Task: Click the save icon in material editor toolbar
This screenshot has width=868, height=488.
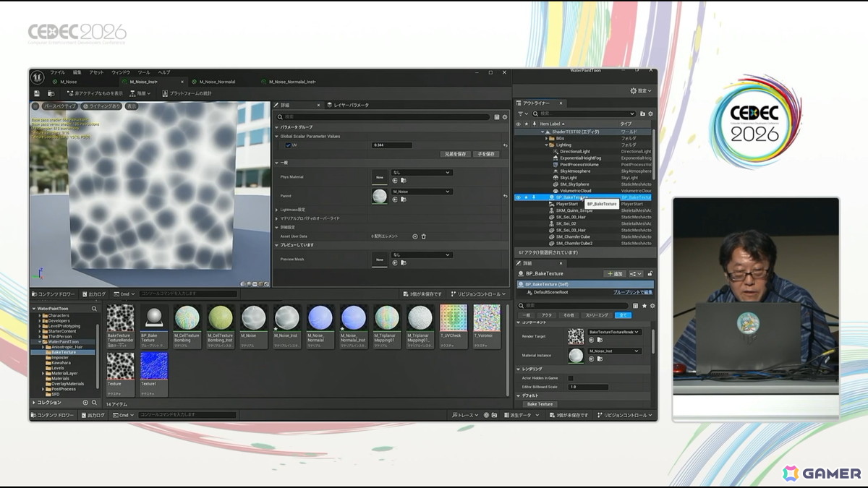Action: [37, 93]
